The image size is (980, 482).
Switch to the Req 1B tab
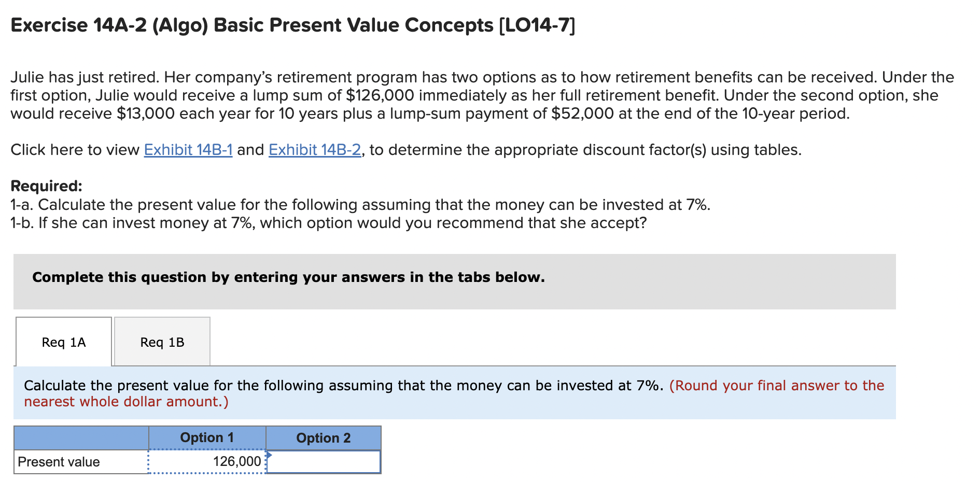[x=162, y=342]
